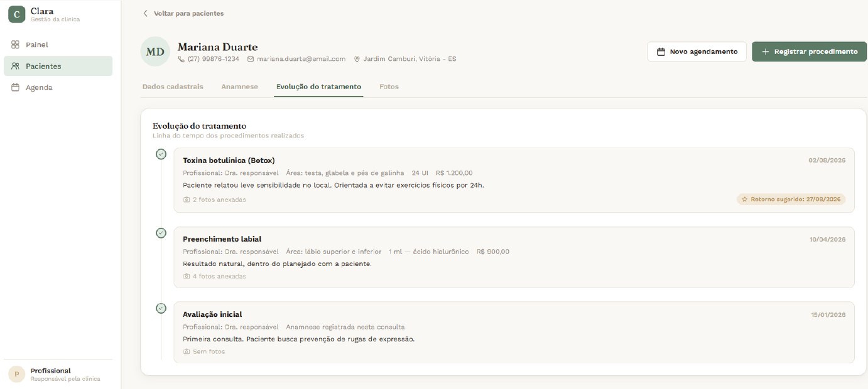
Task: Click the check marker for Toxina botulínica
Action: (161, 154)
